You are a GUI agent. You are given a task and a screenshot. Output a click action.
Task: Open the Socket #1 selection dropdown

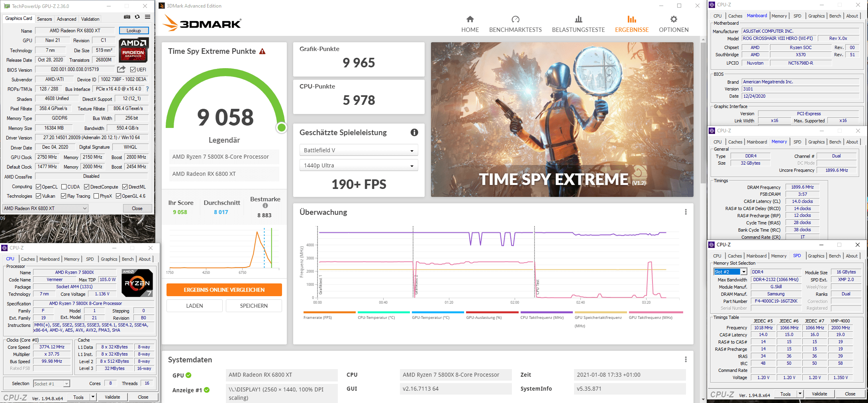[51, 383]
